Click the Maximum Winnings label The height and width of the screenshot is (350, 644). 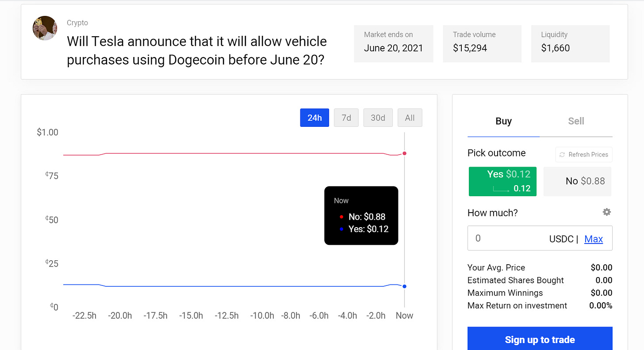pyautogui.click(x=505, y=293)
